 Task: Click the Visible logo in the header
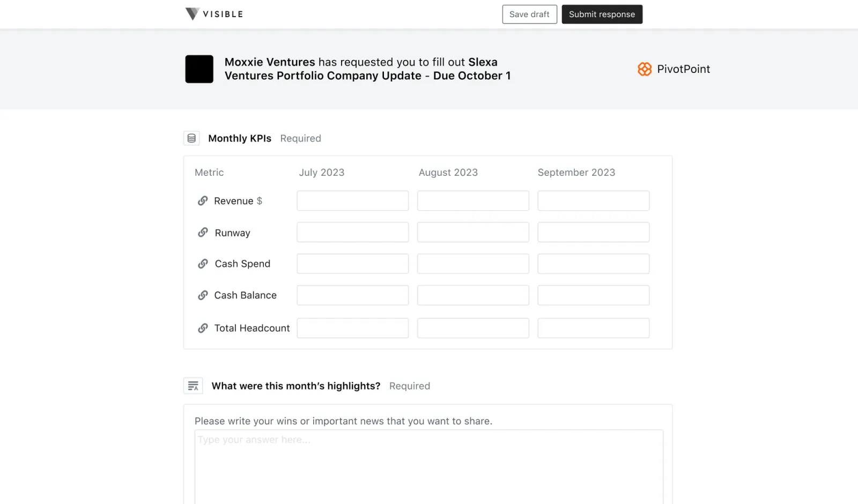tap(213, 14)
